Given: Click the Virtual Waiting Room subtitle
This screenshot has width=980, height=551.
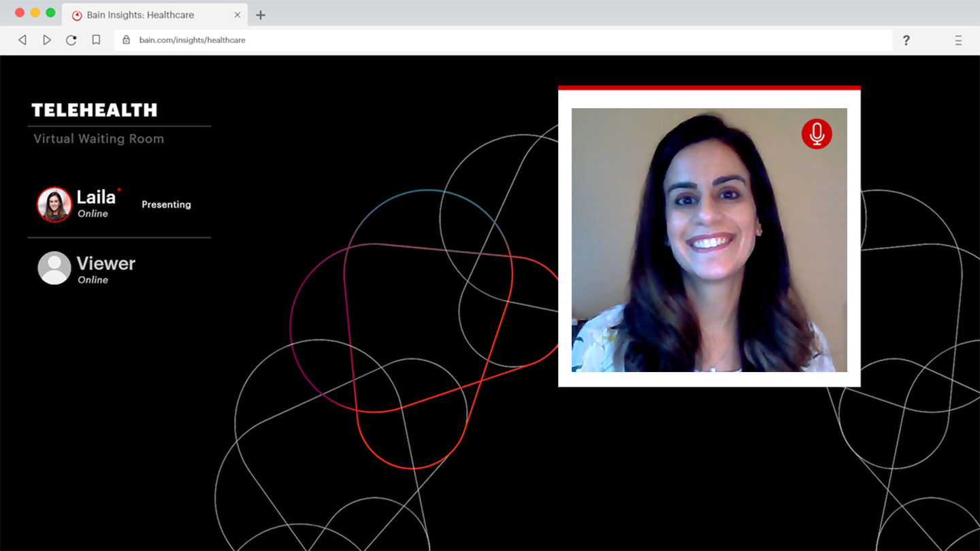Looking at the screenshot, I should pos(99,139).
